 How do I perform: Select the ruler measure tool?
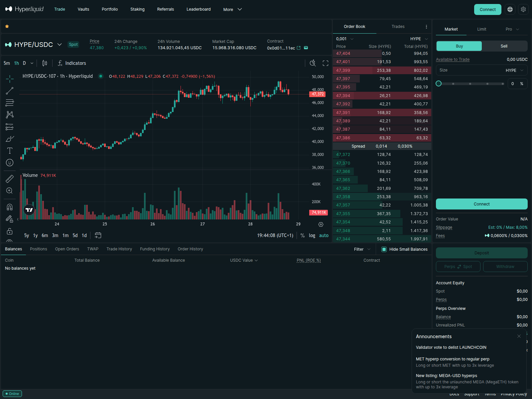10,179
